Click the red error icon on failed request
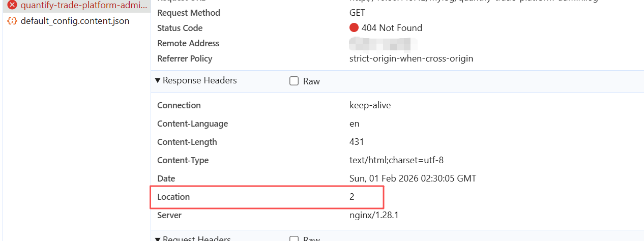The height and width of the screenshot is (241, 644). pyautogui.click(x=12, y=5)
